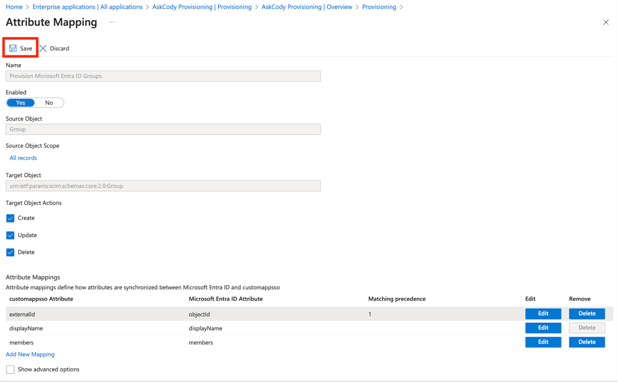Click the Source Object field showing Group

(163, 129)
